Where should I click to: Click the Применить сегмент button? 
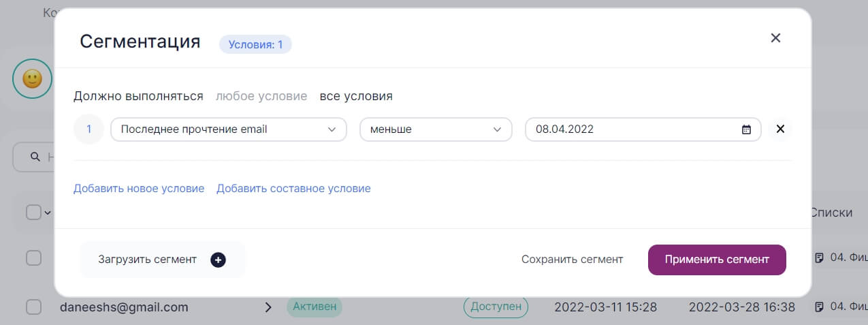[717, 260]
